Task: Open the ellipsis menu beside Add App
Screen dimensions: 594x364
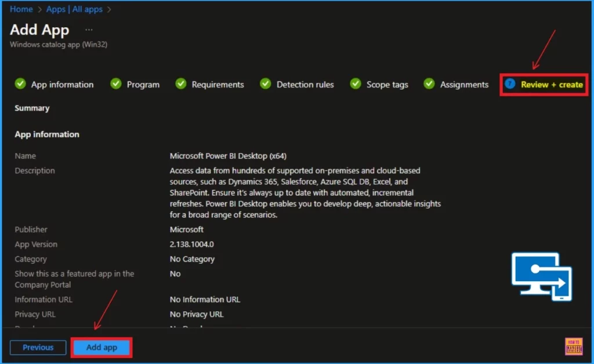Action: point(89,30)
